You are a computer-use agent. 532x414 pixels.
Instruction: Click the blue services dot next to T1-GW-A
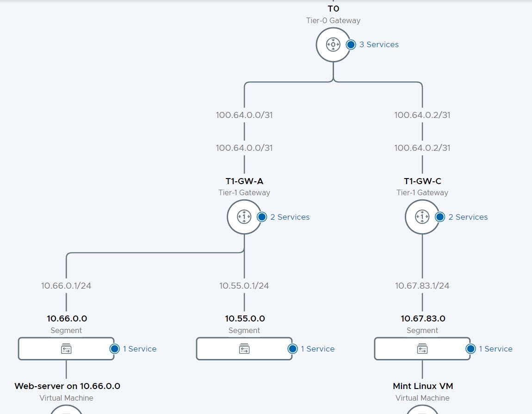coord(262,217)
